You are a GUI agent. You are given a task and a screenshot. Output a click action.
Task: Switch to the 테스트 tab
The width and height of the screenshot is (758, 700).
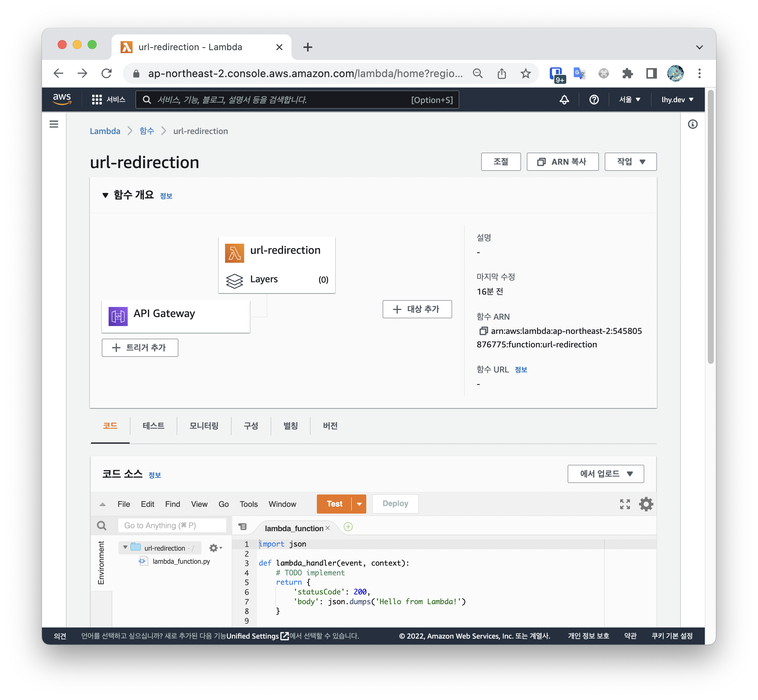(154, 426)
